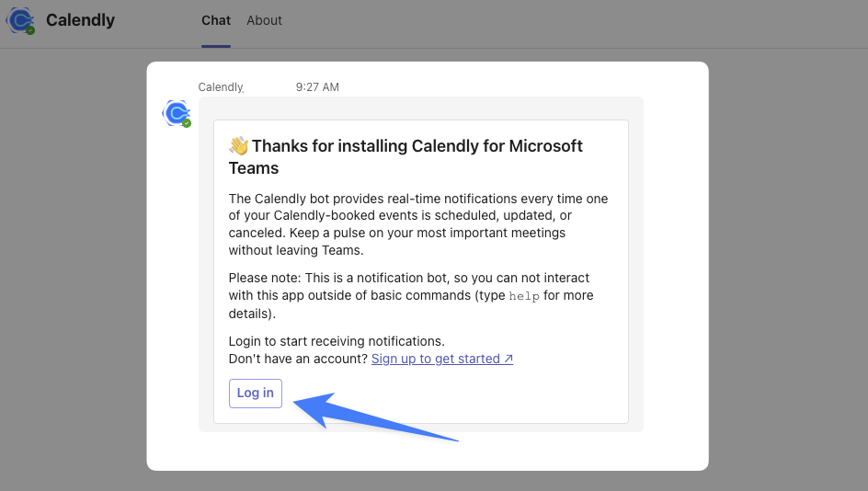Click the Thanks for installing Calendly heading

[x=405, y=156]
